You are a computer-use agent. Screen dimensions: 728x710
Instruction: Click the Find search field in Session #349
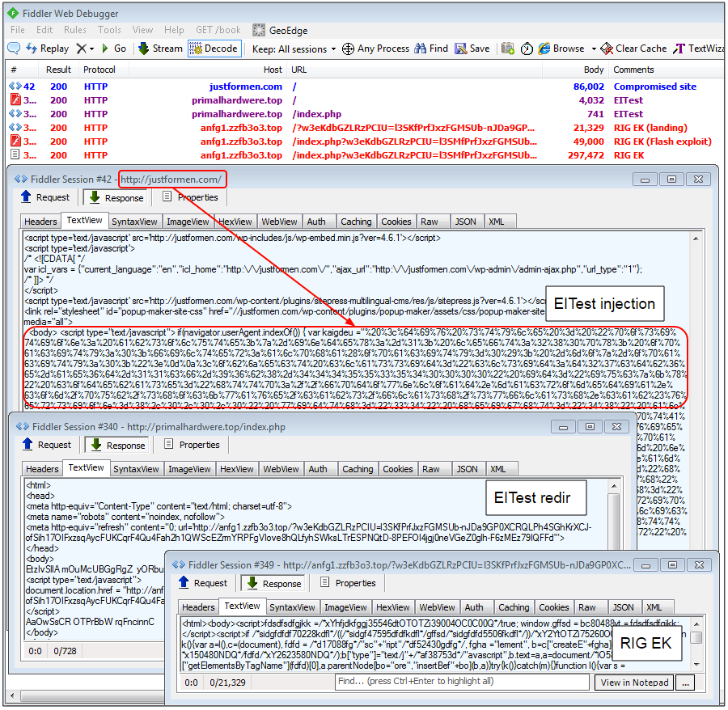(x=462, y=681)
